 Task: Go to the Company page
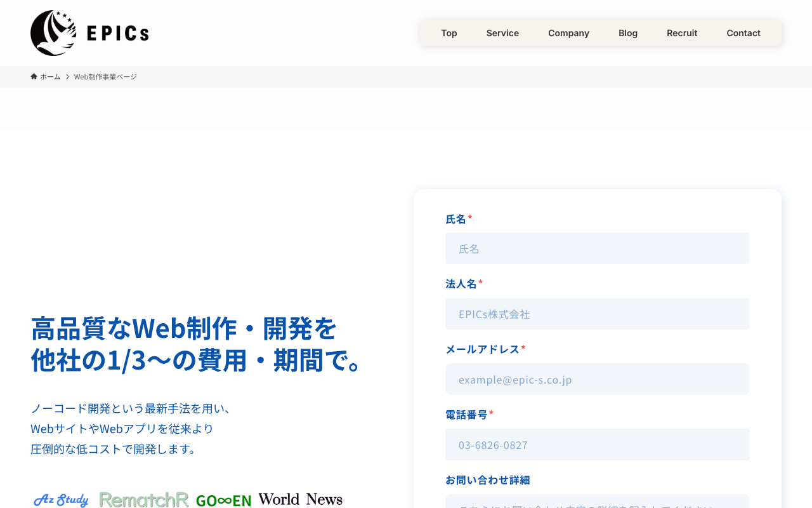(568, 33)
